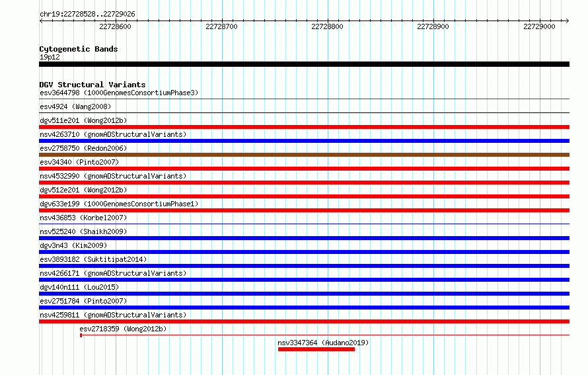Select the red nsv4259811 variant bar
This screenshot has height=375, width=588.
point(304,321)
